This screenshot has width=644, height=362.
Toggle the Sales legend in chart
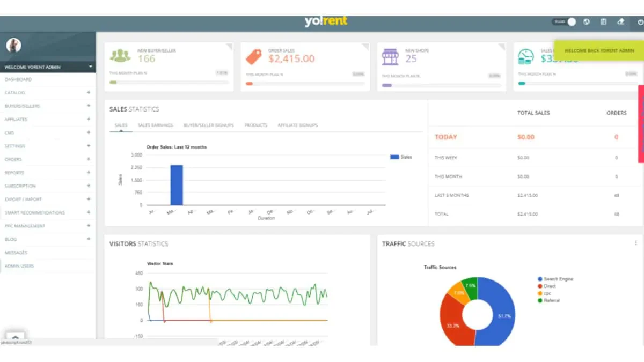click(401, 157)
